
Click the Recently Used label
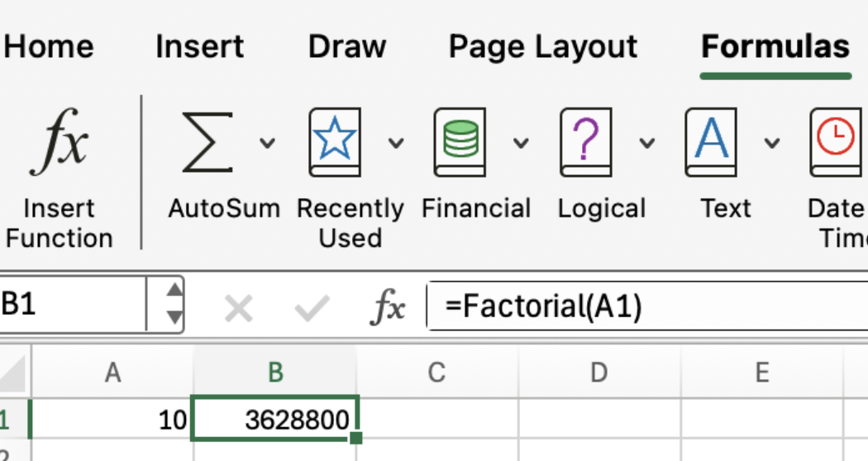[351, 223]
